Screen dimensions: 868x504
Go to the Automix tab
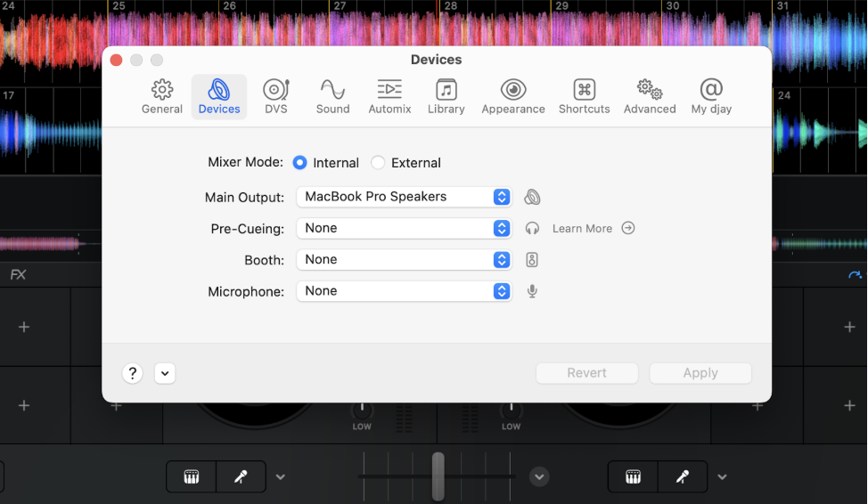pos(389,97)
